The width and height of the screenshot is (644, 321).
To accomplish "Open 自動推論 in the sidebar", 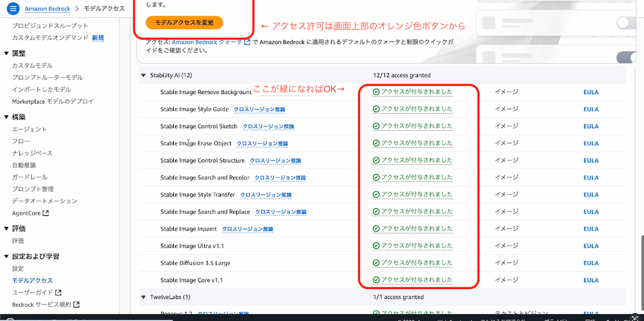I will 24,165.
